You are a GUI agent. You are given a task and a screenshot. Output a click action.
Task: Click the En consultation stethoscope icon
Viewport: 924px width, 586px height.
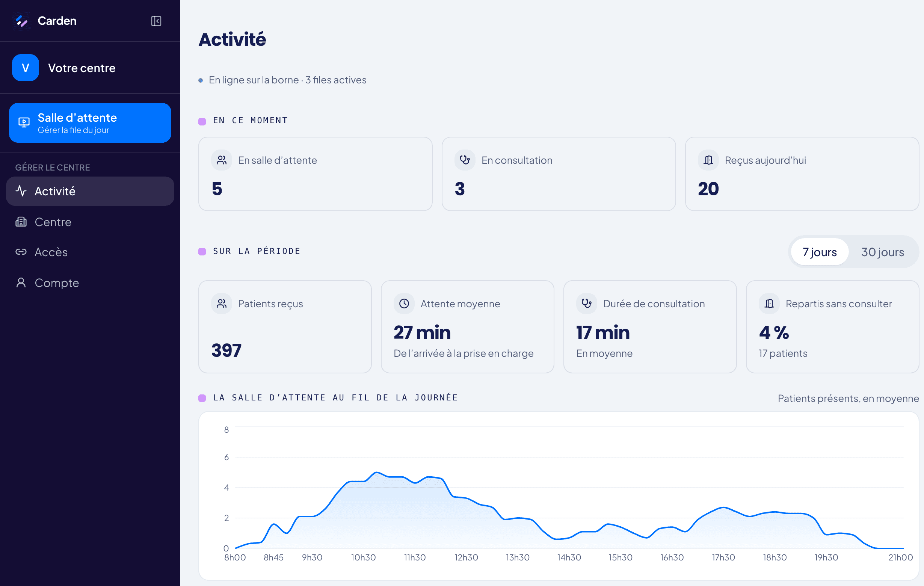pos(465,160)
